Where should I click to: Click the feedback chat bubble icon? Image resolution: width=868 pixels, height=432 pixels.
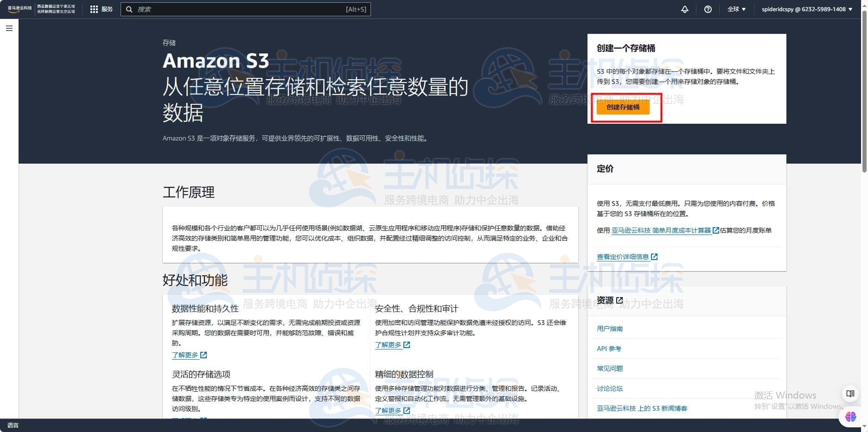(x=850, y=393)
